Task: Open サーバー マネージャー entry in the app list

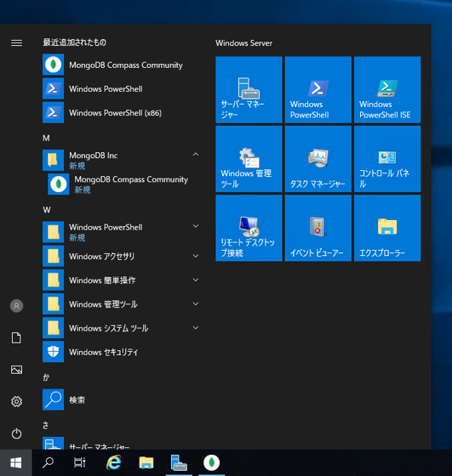Action: point(121,444)
